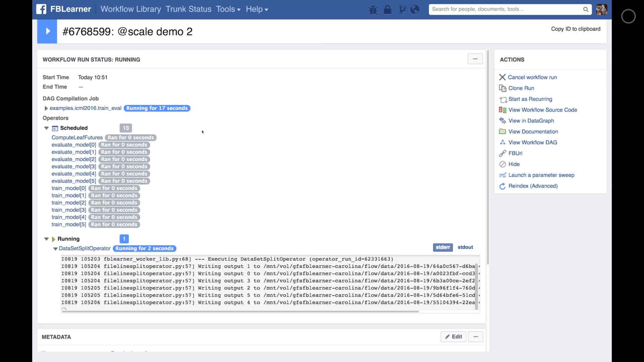The height and width of the screenshot is (362, 644).
Task: Launch a parameter sweep from Actions panel
Action: point(541,175)
